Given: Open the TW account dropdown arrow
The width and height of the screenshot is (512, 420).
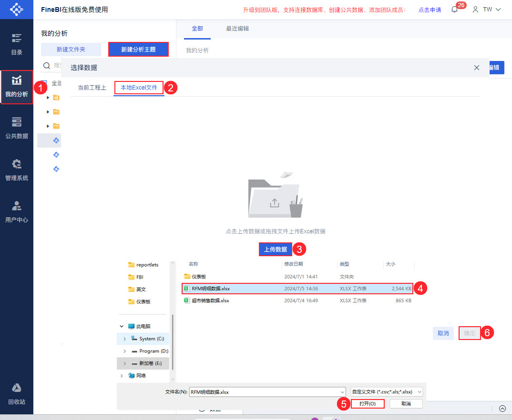Looking at the screenshot, I should (x=498, y=10).
